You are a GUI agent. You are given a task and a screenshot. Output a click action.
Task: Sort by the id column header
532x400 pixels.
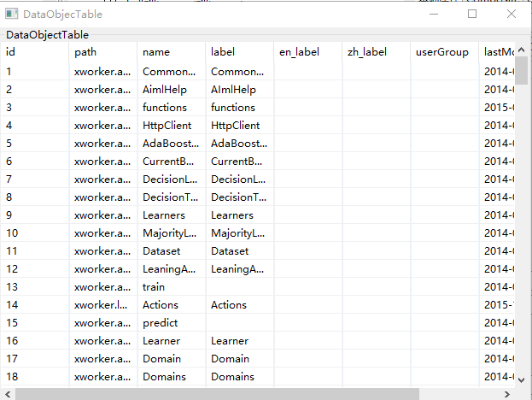point(35,52)
